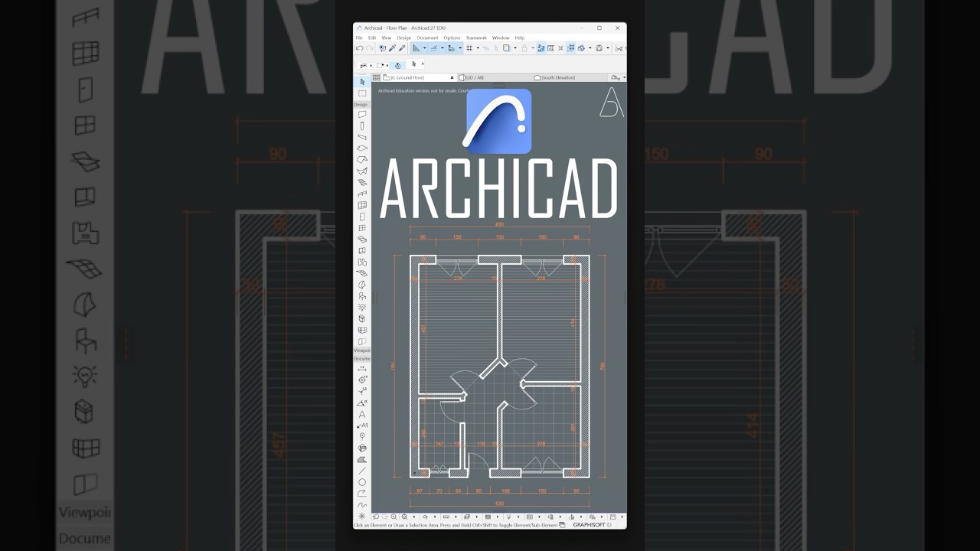Select the Railing tool
The width and height of the screenshot is (980, 551).
click(362, 194)
